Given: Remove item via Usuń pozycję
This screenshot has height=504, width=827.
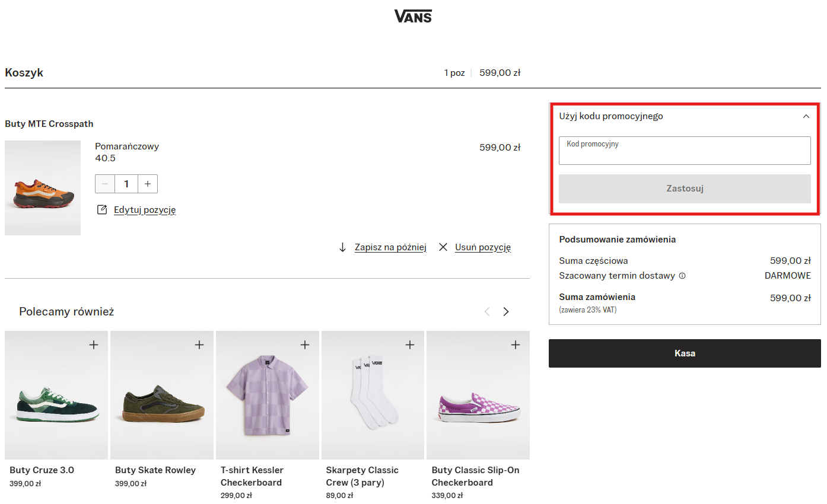Looking at the screenshot, I should click(482, 247).
